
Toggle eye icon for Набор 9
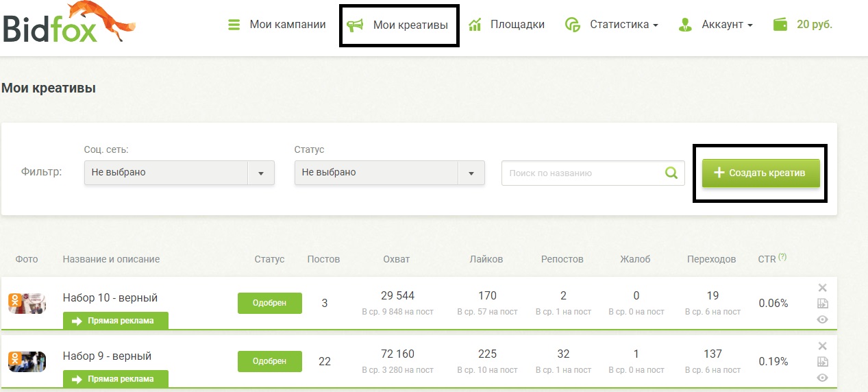point(823,378)
